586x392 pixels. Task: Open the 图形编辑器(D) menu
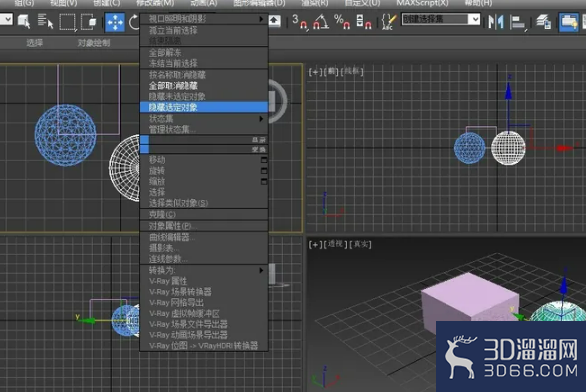point(259,3)
